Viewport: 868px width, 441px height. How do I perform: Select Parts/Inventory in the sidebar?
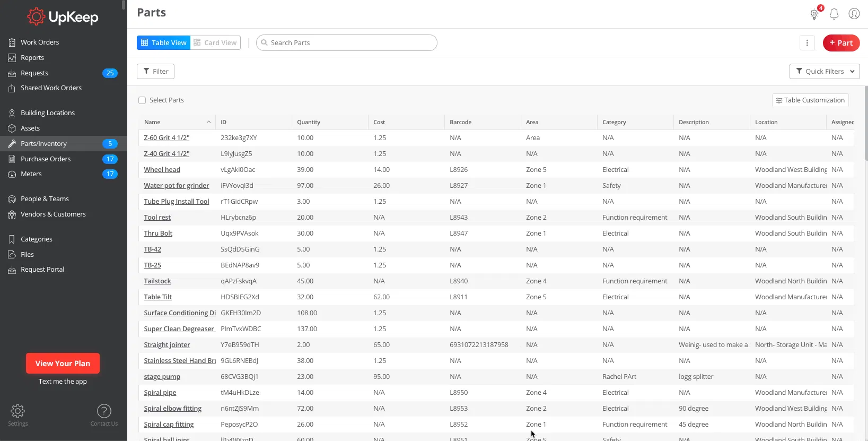coord(64,144)
